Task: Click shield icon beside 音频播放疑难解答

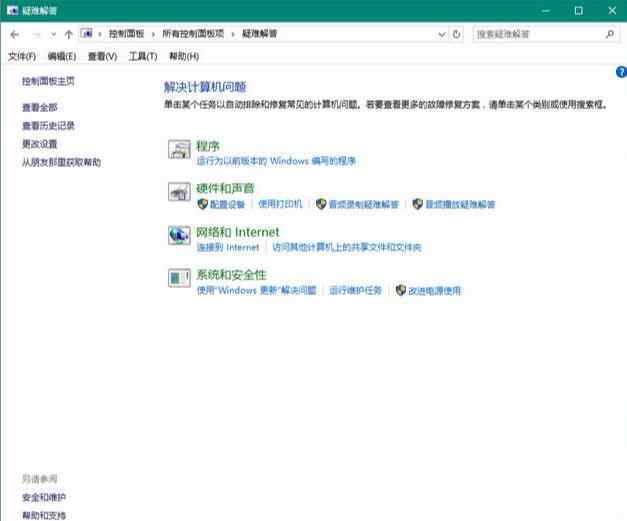Action: click(x=418, y=204)
